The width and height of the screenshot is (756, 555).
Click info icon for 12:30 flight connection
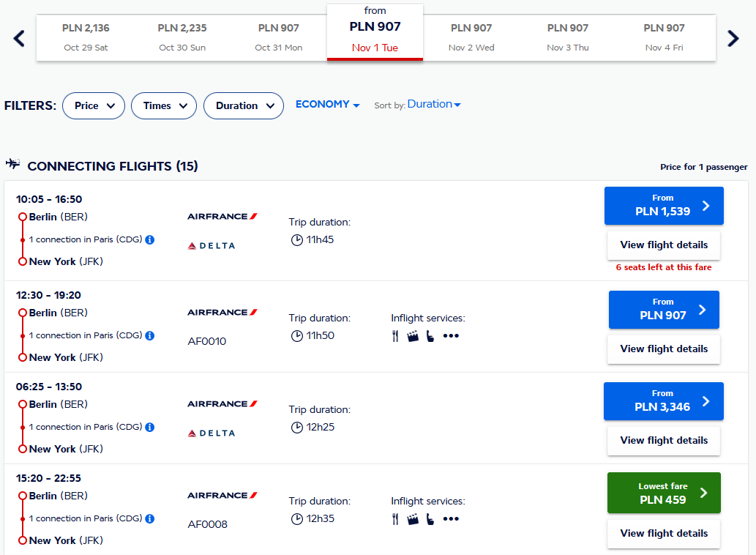pyautogui.click(x=150, y=335)
